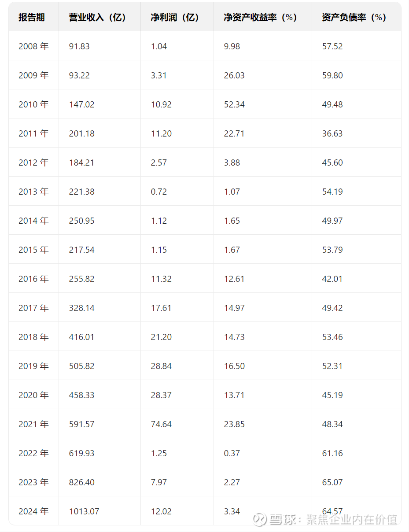The width and height of the screenshot is (409, 532).
Task: Select the 营业收入（亿） column header
Action: 98,17
